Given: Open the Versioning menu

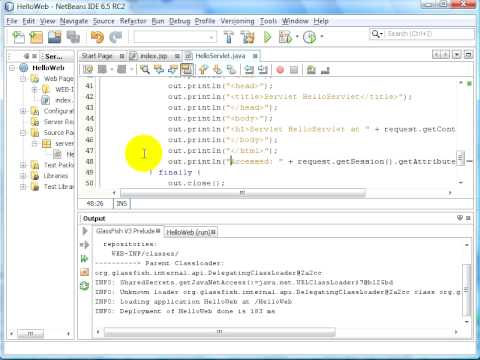Looking at the screenshot, I should point(237,21).
